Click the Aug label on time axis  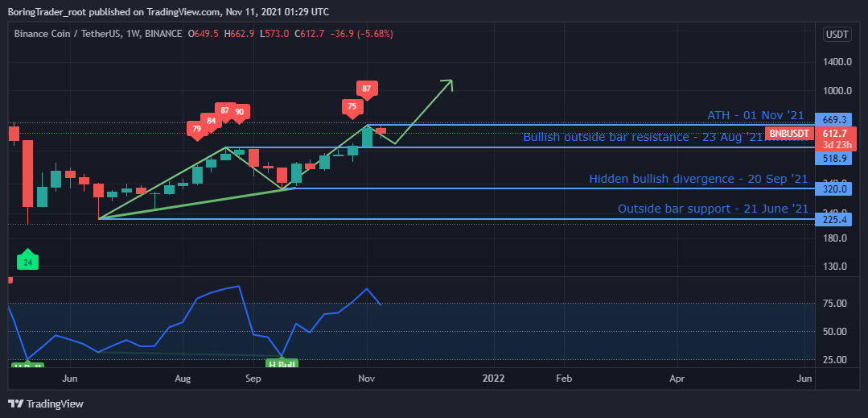(x=183, y=379)
